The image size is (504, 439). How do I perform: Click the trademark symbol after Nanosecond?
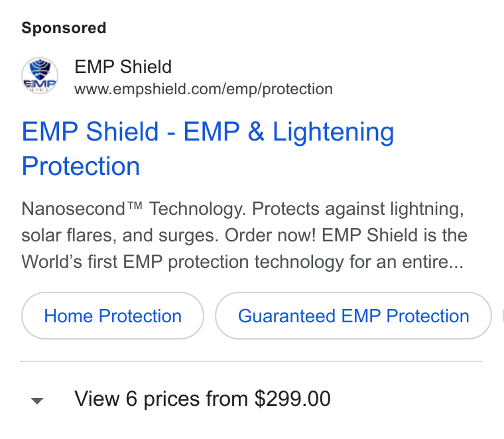coord(134,205)
